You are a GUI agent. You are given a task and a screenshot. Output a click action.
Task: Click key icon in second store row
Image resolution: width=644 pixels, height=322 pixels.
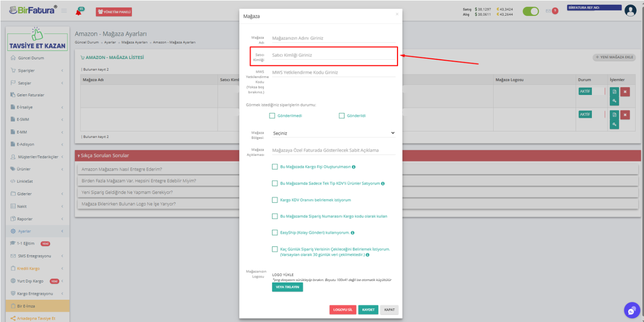coord(614,124)
